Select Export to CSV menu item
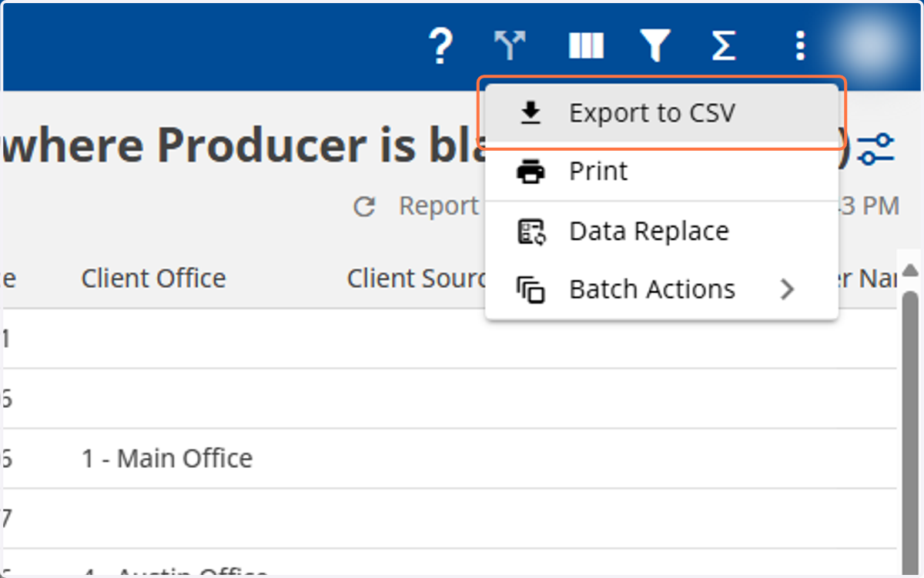 point(661,113)
